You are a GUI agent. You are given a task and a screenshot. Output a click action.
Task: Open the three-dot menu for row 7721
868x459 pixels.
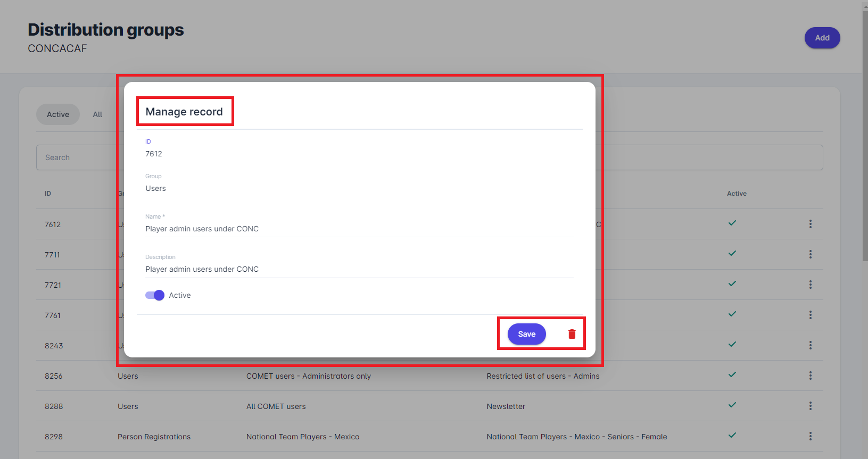tap(810, 285)
